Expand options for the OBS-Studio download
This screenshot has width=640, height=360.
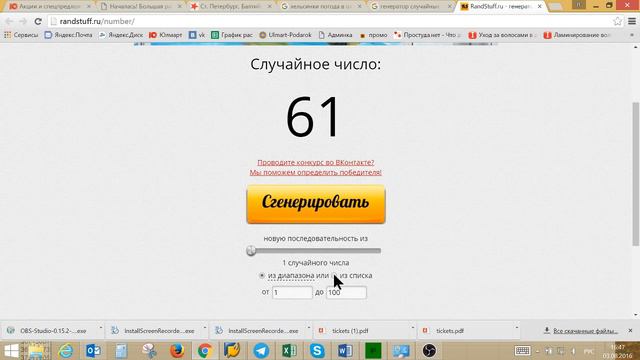100,328
